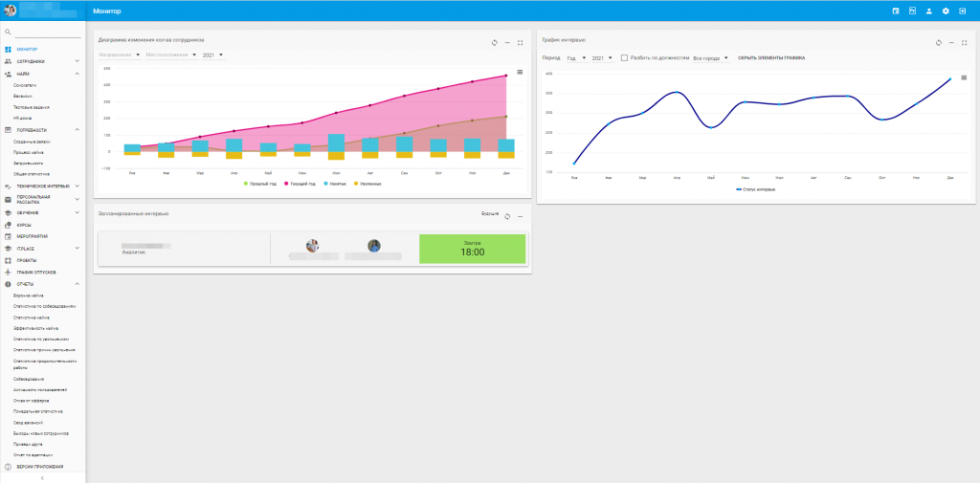This screenshot has width=980, height=483.
Task: Click the КУРСЫ sidebar icon
Action: tap(8, 225)
